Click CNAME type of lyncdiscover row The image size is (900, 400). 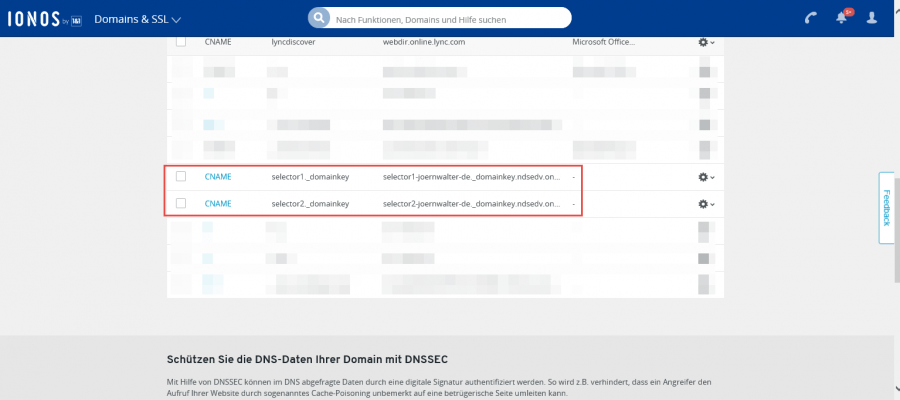point(218,43)
